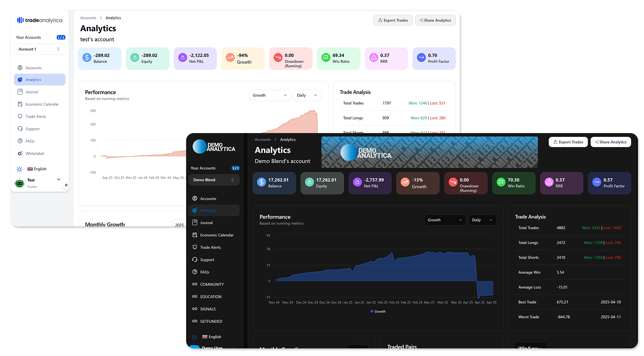The height and width of the screenshot is (356, 644).
Task: Click the Trade Alerts bell in light sidebar
Action: pos(20,116)
